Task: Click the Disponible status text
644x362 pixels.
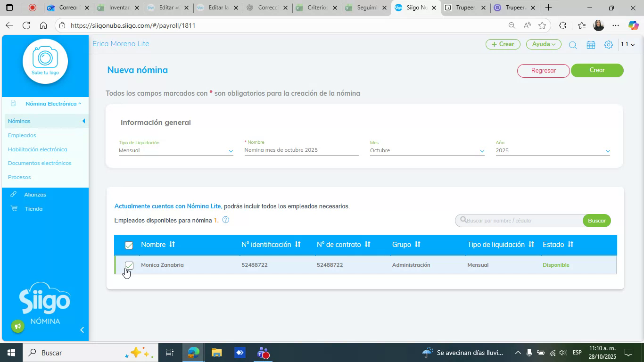Action: (556, 265)
